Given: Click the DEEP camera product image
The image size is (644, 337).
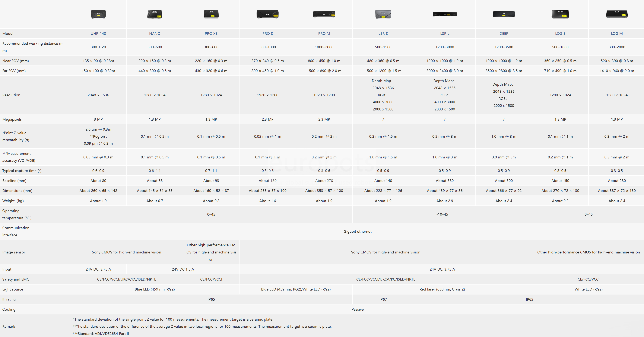Looking at the screenshot, I should [504, 14].
